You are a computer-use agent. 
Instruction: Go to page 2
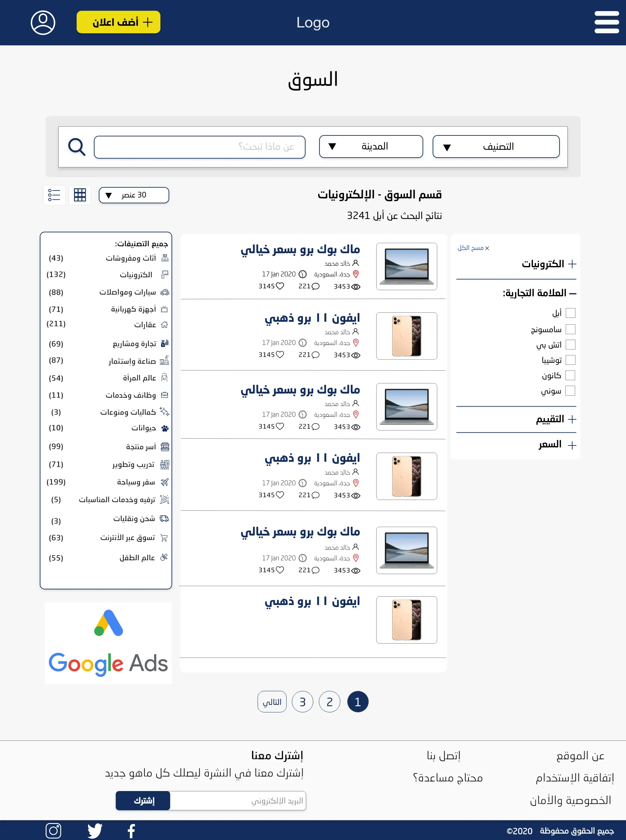pos(329,702)
